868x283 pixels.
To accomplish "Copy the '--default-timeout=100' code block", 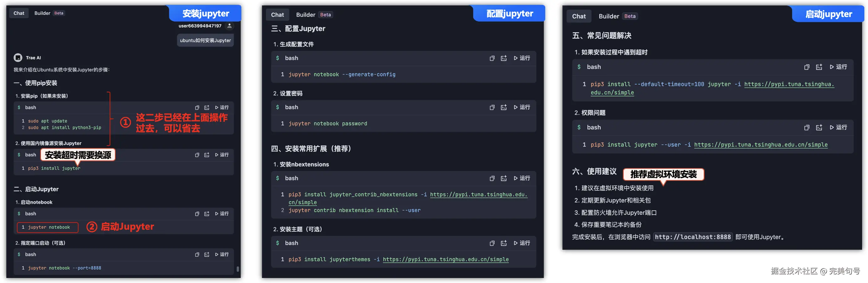I will coord(807,67).
